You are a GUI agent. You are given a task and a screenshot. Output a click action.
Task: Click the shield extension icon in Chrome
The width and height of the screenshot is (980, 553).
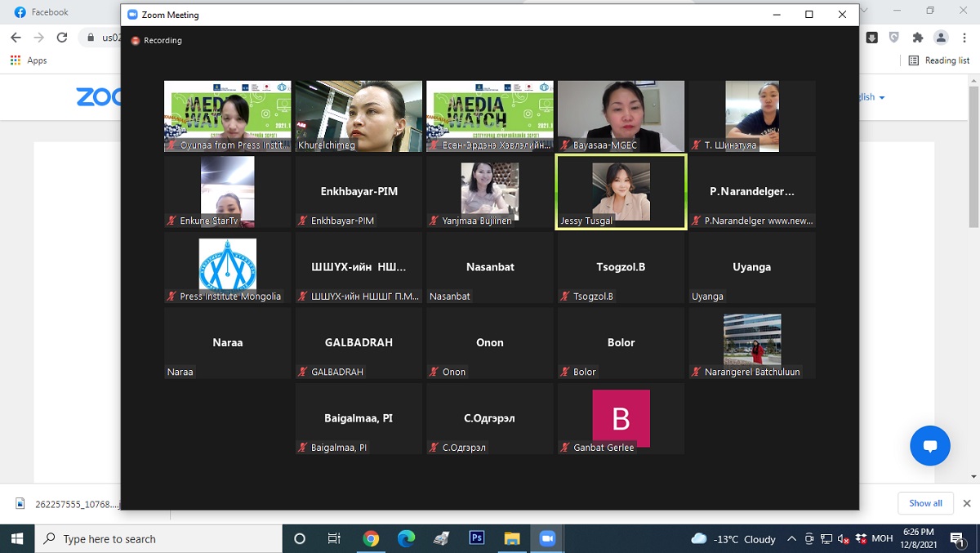click(x=894, y=38)
